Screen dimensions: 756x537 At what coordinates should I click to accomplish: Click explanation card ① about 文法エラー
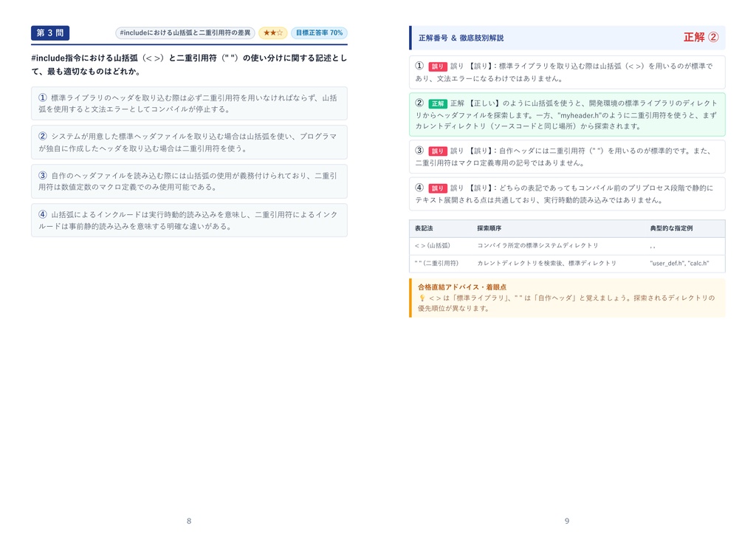click(567, 72)
